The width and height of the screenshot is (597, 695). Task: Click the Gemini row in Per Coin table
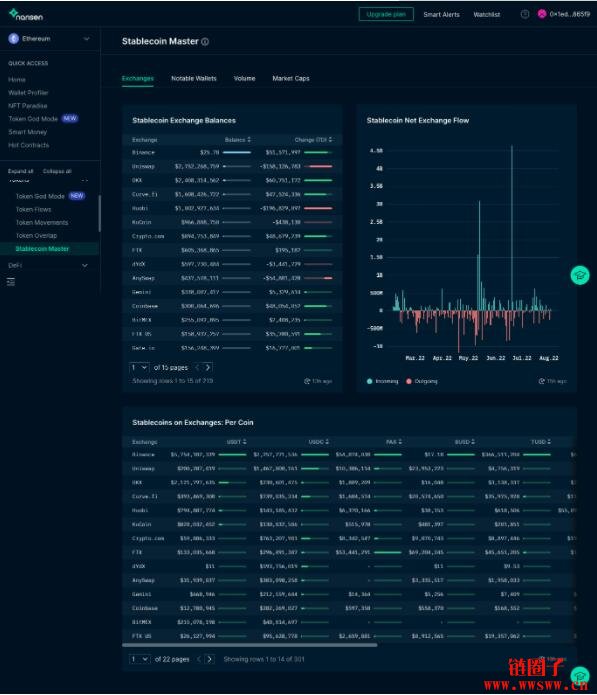pos(349,594)
